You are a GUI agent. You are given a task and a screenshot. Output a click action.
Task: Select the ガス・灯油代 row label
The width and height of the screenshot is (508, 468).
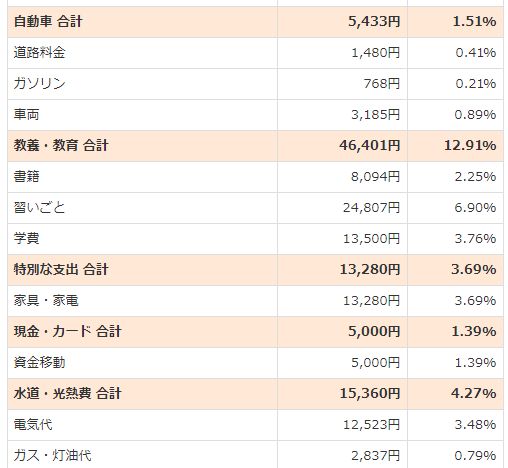click(52, 456)
